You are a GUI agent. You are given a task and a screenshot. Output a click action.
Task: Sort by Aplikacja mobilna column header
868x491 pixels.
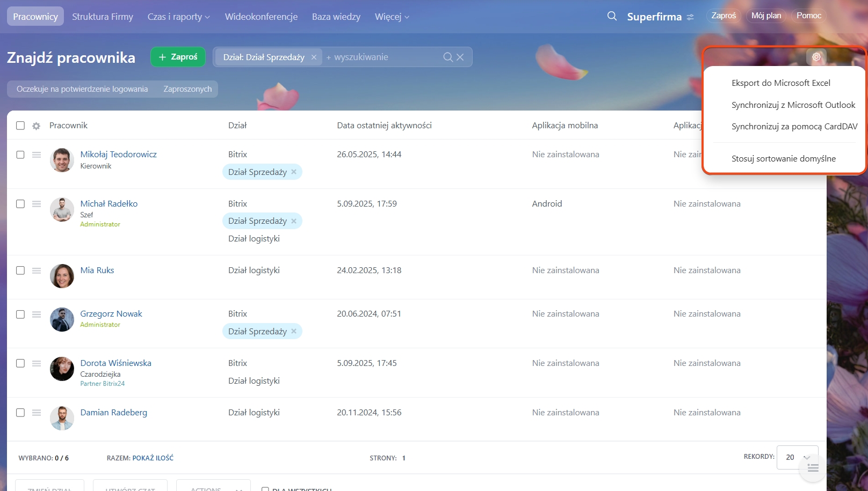click(565, 126)
